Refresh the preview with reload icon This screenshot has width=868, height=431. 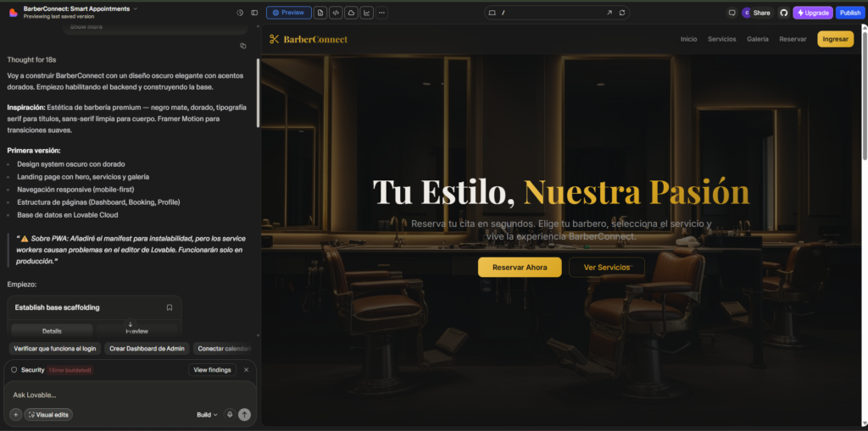622,12
